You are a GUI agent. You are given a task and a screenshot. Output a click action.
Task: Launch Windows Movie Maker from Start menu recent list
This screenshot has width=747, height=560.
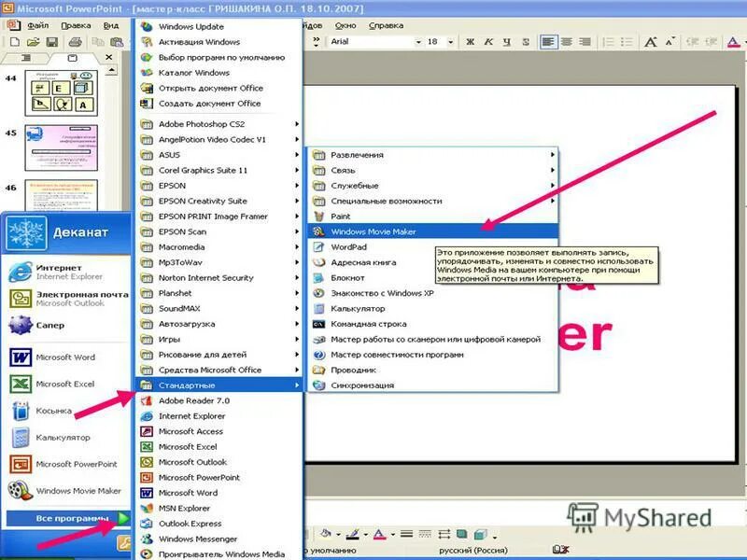66,491
